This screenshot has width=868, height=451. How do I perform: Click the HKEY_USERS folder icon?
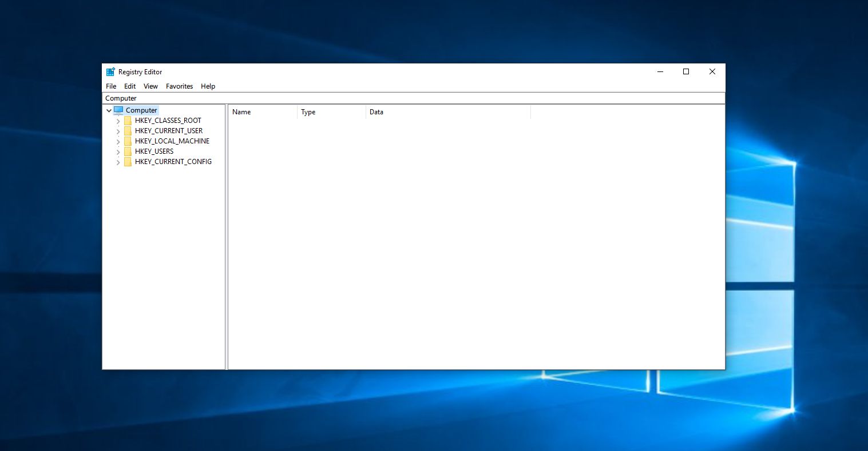pyautogui.click(x=128, y=151)
